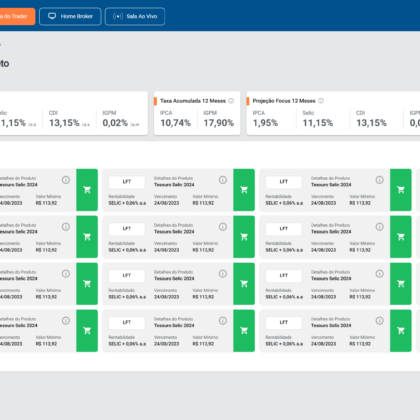Image resolution: width=420 pixels, height=420 pixels.
Task: Click info icon beside Taxa Acumulada 12 Meses
Action: pos(231,101)
